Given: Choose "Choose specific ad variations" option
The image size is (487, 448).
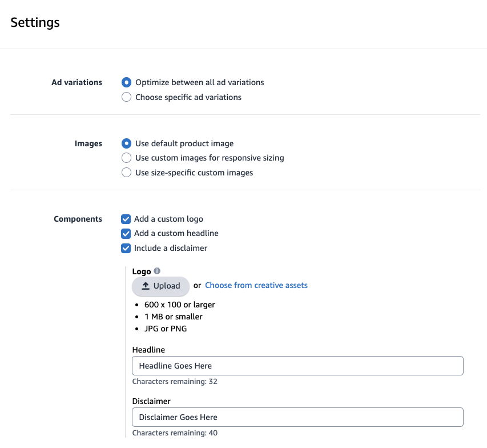Looking at the screenshot, I should click(x=126, y=97).
